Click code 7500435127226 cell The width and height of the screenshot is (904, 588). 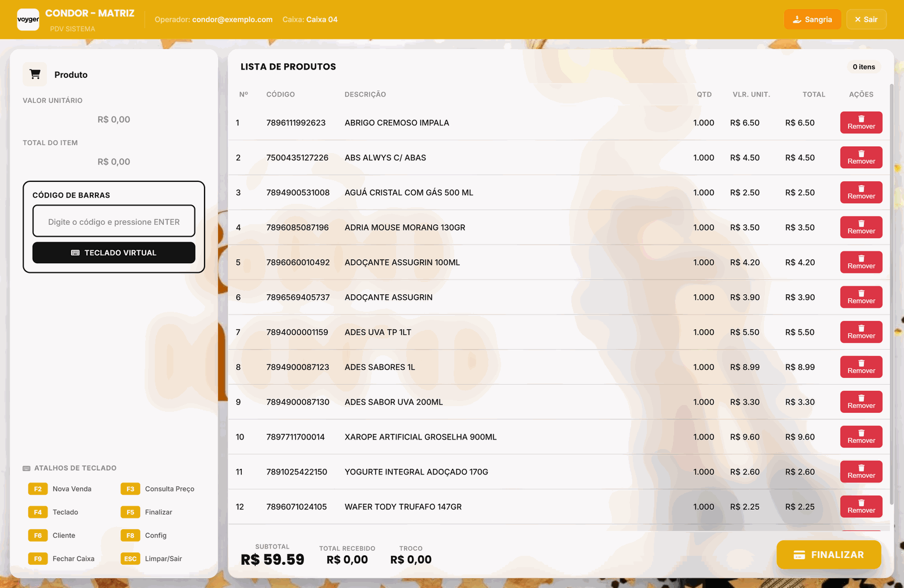[297, 158]
